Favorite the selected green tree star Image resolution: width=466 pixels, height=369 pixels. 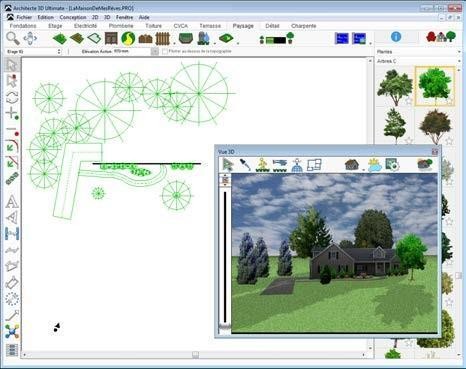click(x=449, y=101)
